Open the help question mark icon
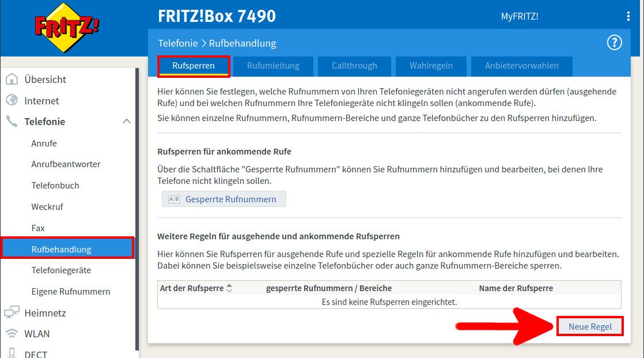644x358 pixels. point(615,42)
